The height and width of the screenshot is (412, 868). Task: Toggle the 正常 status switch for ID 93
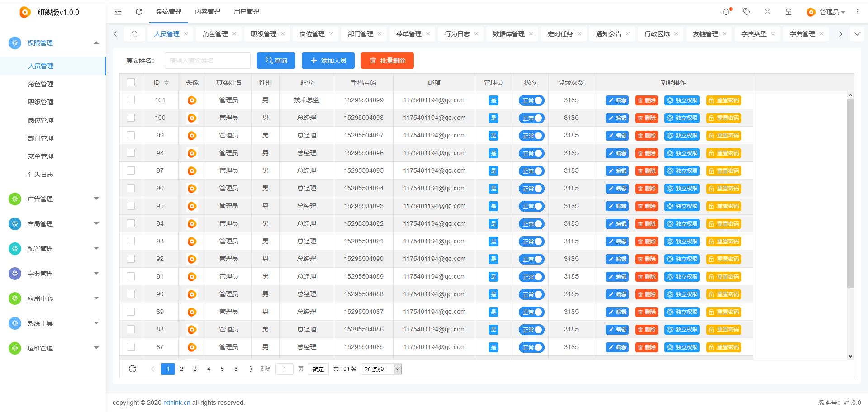point(531,242)
